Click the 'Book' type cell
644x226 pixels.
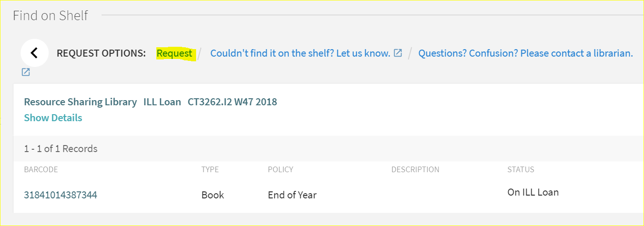[212, 195]
